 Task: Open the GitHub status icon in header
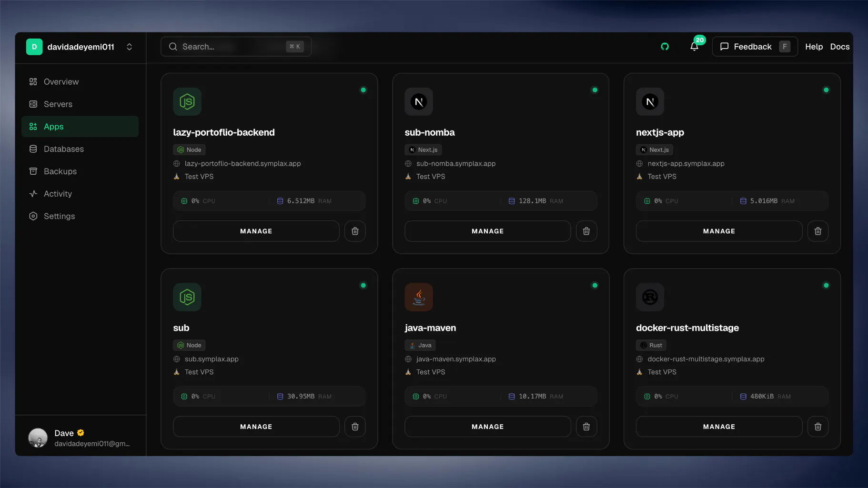click(x=665, y=47)
